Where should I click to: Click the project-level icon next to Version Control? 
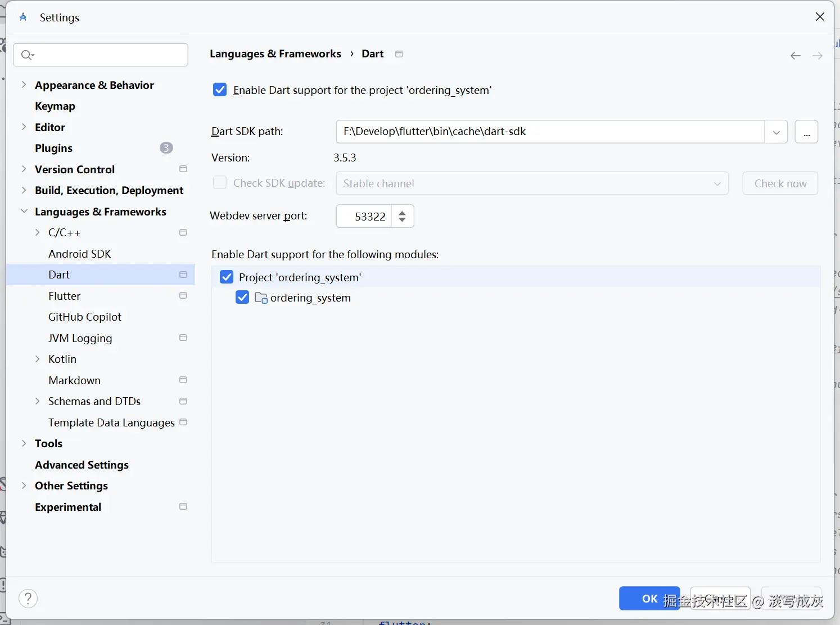(183, 169)
